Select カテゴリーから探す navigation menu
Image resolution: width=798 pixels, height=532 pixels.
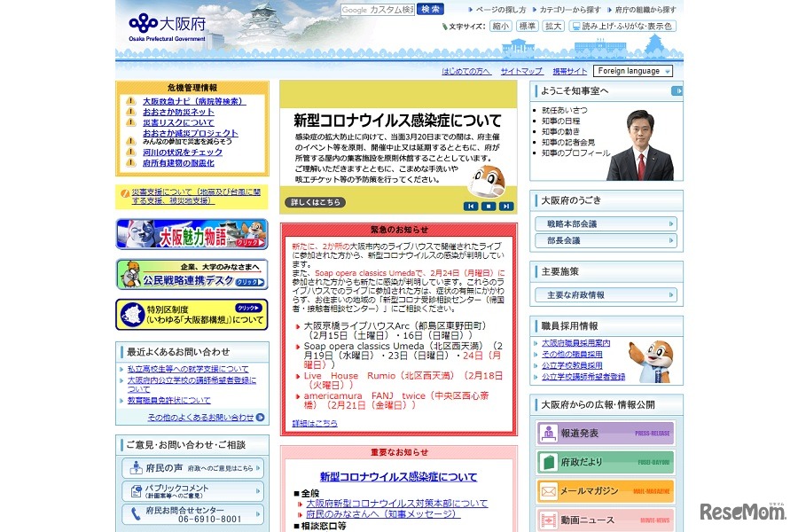(567, 9)
